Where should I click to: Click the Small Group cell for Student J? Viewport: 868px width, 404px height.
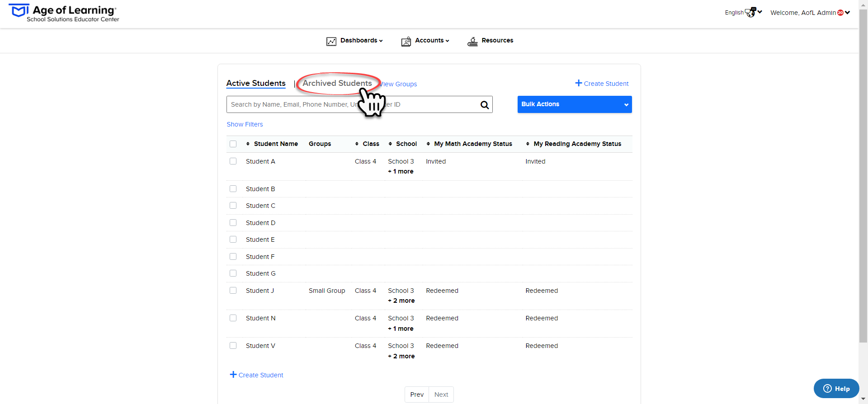(x=327, y=291)
